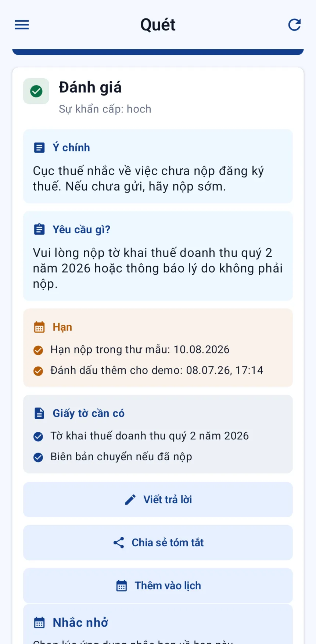
Task: Tap the refresh icon in header
Action: tap(294, 25)
